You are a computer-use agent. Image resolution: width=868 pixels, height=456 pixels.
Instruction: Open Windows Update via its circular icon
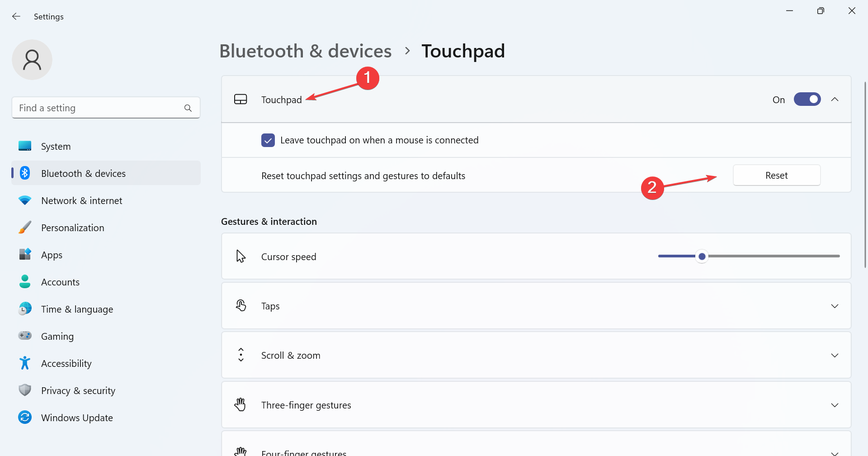[25, 417]
